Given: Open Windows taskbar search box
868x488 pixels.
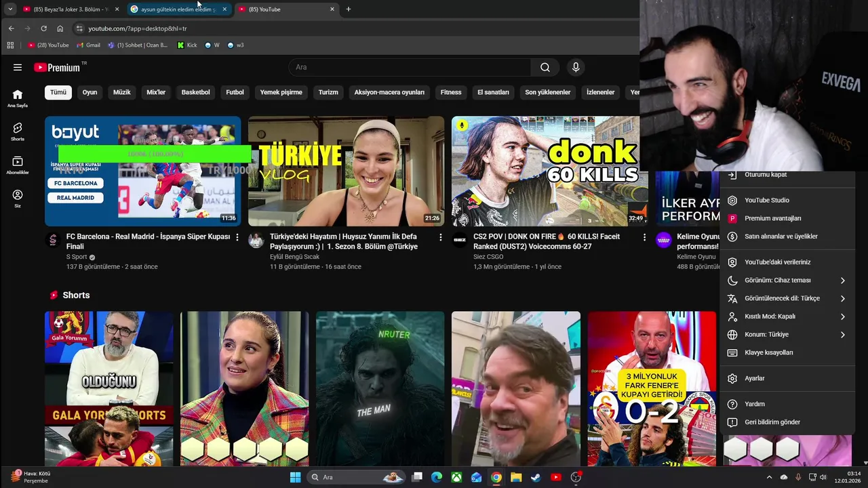Looking at the screenshot, I should click(355, 477).
